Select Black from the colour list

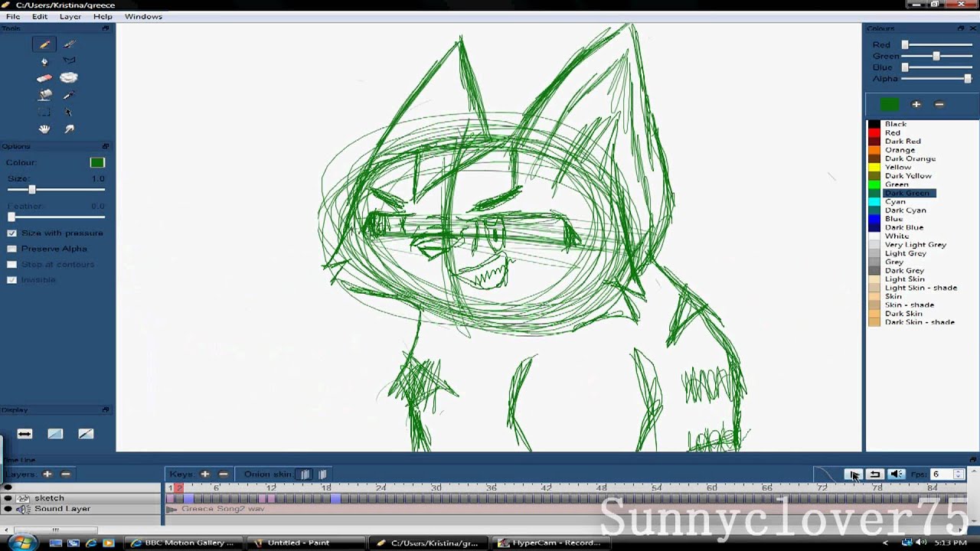[x=895, y=124]
